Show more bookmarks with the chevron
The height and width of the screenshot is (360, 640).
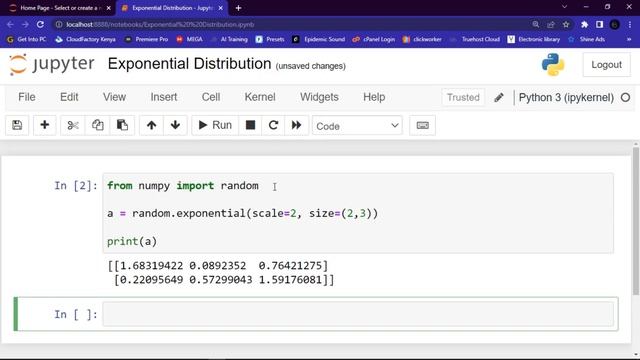[x=629, y=39]
